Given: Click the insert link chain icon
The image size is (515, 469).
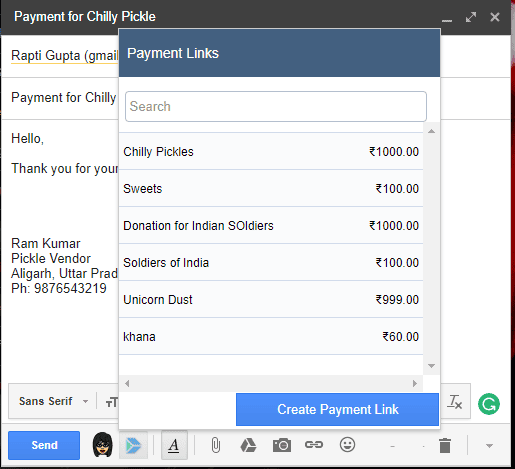Looking at the screenshot, I should click(314, 445).
